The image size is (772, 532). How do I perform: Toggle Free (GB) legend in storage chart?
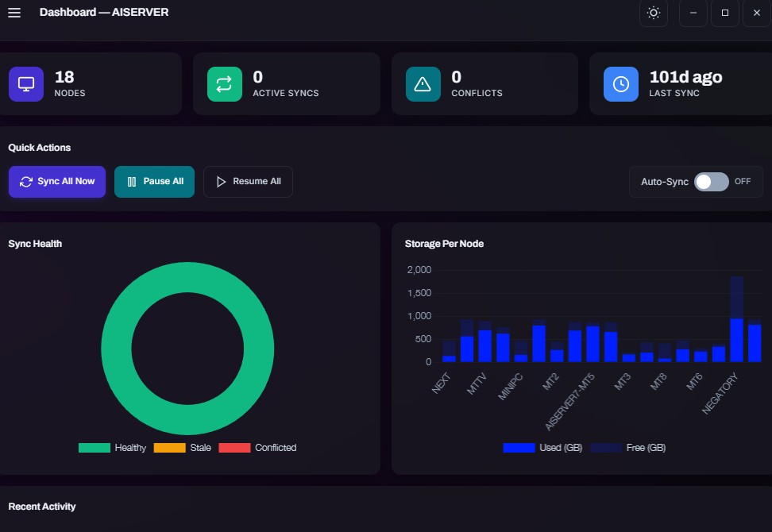pos(627,448)
